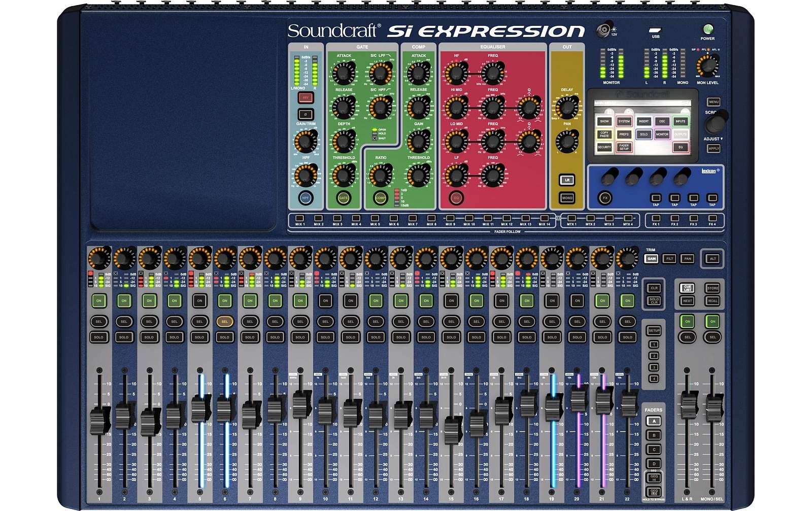Set the encoder row to PAN mode
The height and width of the screenshot is (511, 812).
click(x=688, y=259)
